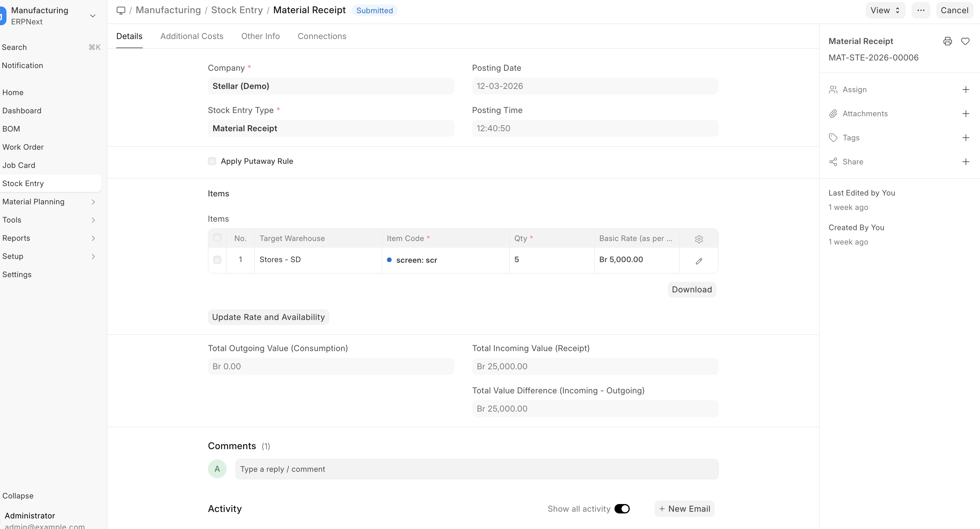Click the plus icon beside Tags
This screenshot has width=980, height=529.
[966, 138]
